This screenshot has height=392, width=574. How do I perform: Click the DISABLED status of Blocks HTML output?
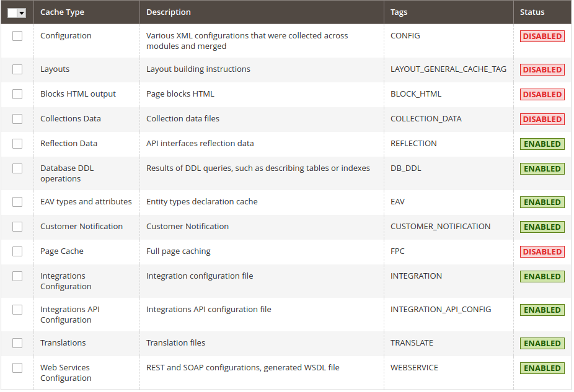tap(542, 95)
